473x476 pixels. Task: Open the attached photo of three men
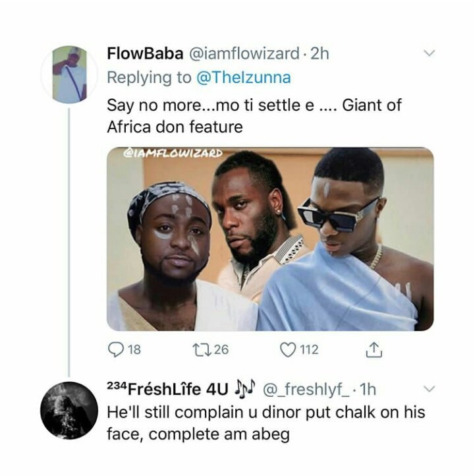click(x=270, y=239)
